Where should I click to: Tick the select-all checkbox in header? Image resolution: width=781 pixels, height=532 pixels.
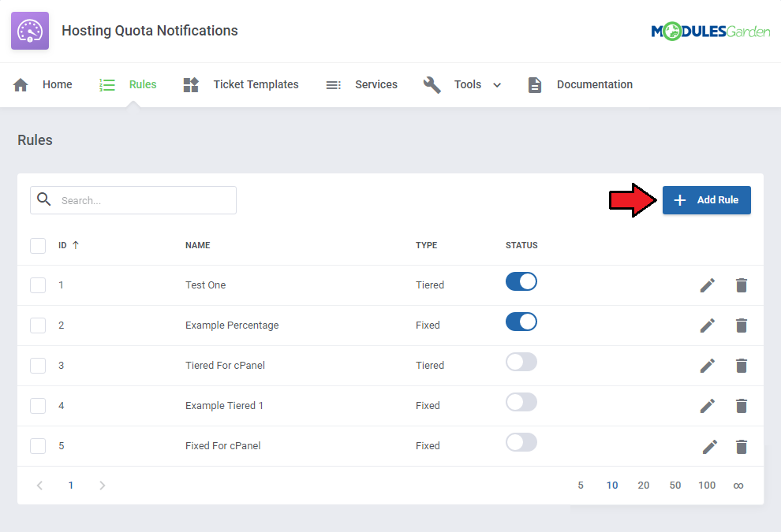[38, 245]
